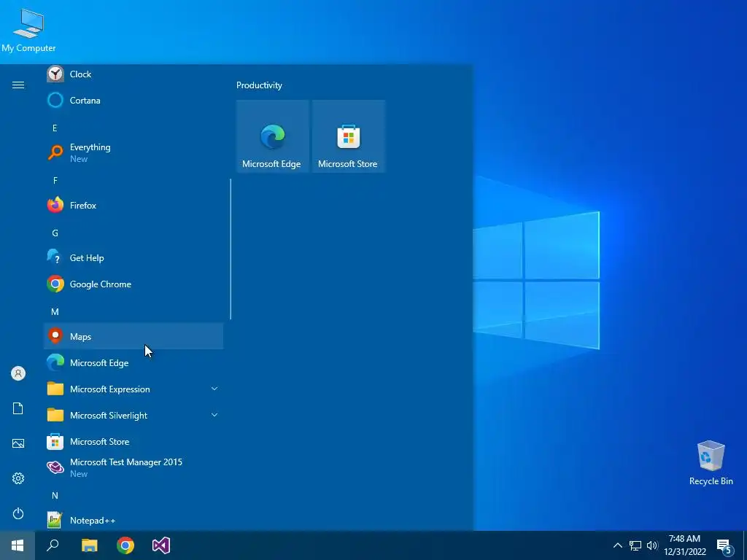The height and width of the screenshot is (560, 747).
Task: Open the Get Help app
Action: (x=133, y=257)
